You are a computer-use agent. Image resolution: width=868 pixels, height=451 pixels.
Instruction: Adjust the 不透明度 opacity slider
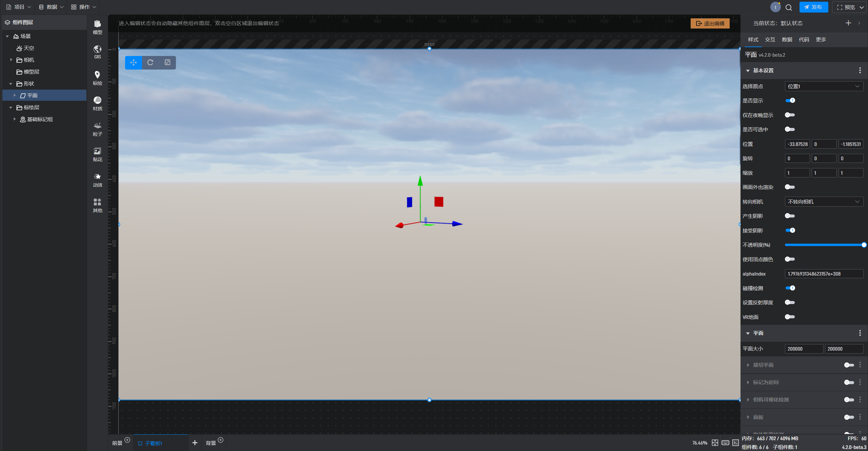click(x=863, y=245)
